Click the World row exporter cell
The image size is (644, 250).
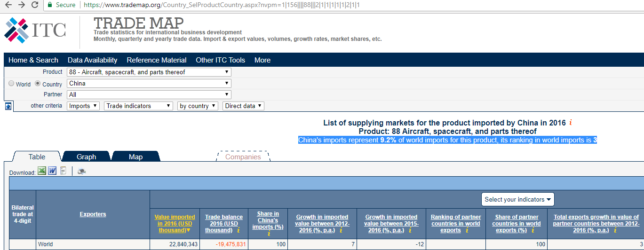(x=93, y=244)
